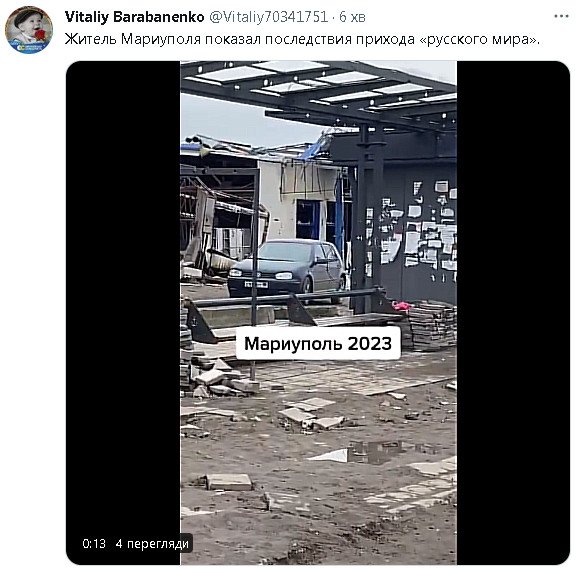Click the tweet text about Житель Мариуполя

[x=303, y=39]
